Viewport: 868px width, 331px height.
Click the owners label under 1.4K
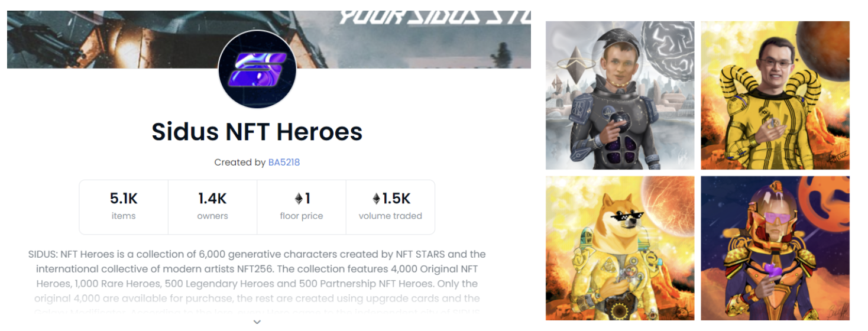(213, 216)
